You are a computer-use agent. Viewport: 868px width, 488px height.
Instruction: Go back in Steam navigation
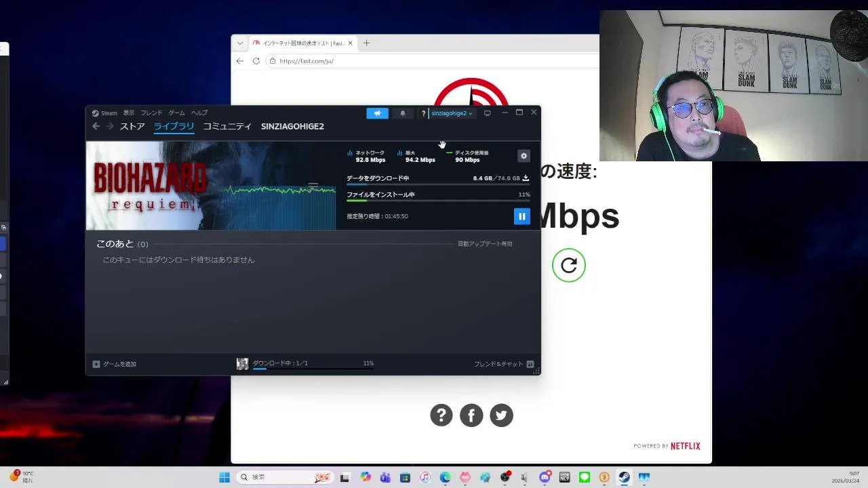coord(96,126)
